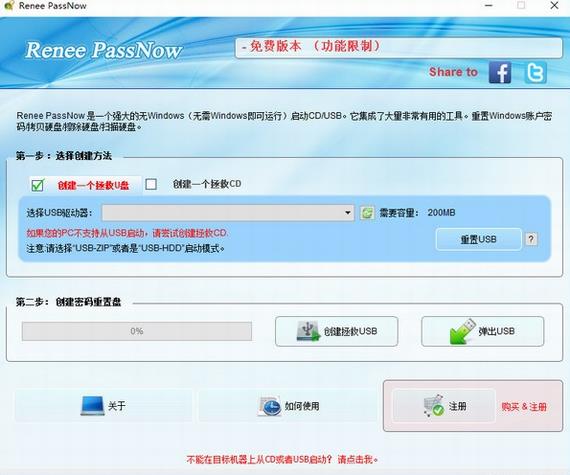
Task: Open the 选择USB驱动器 dropdown list
Action: click(x=228, y=213)
